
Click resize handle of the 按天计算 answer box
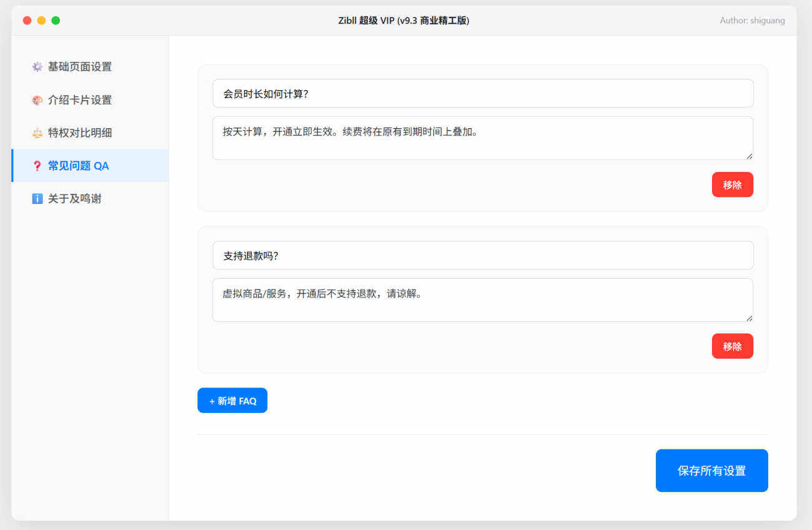pos(749,156)
